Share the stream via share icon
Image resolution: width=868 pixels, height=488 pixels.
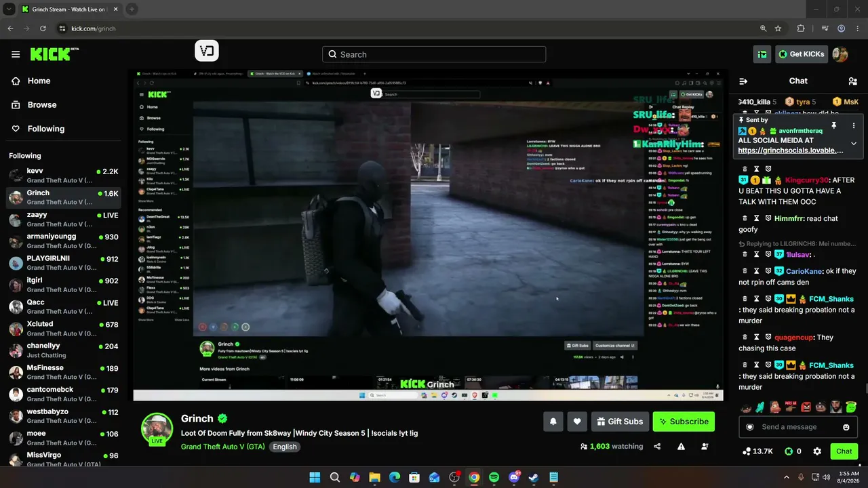coord(657,447)
